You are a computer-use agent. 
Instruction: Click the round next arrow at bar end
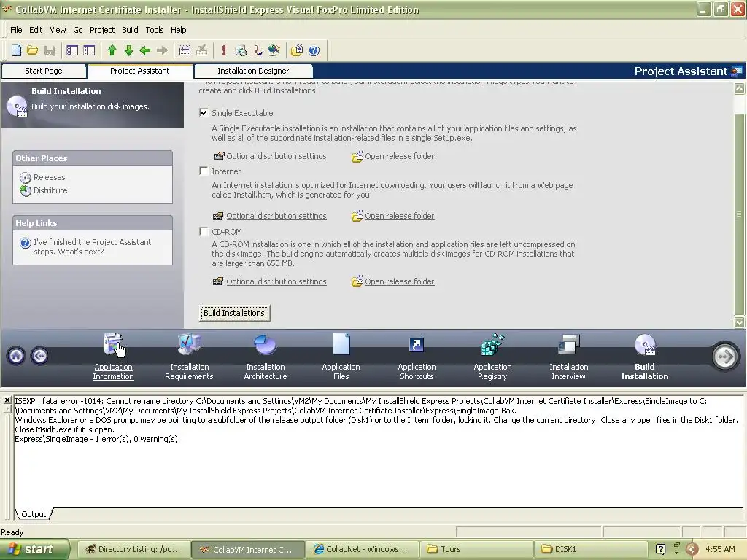click(x=725, y=356)
